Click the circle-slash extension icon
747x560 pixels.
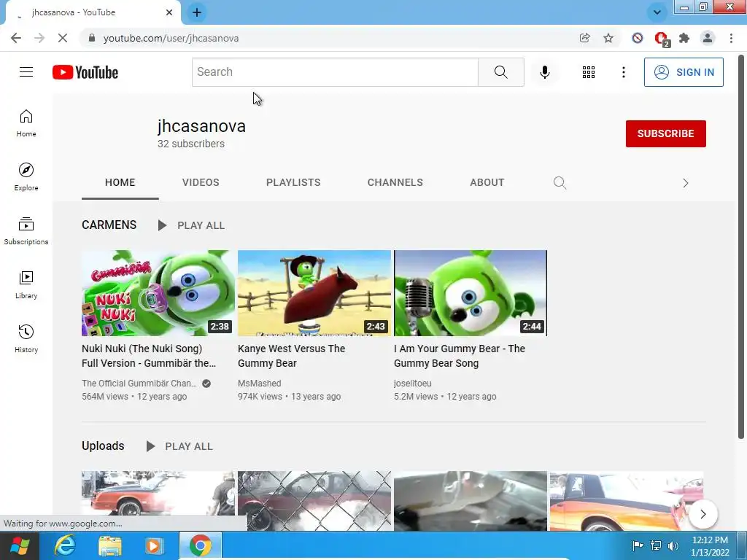(x=638, y=38)
